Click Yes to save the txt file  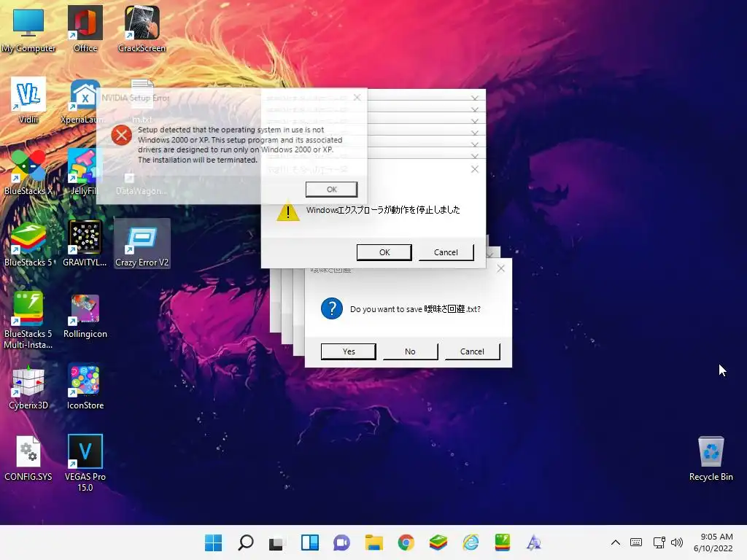348,351
